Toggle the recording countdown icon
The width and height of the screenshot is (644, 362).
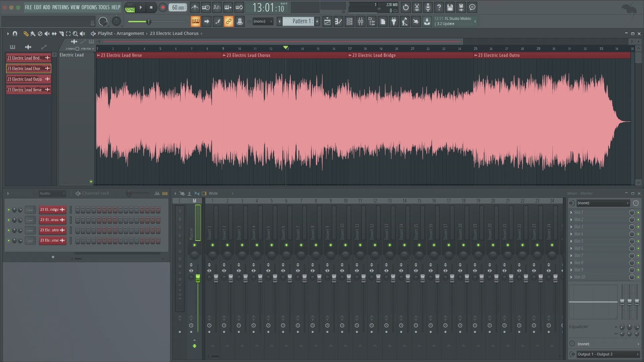click(217, 7)
